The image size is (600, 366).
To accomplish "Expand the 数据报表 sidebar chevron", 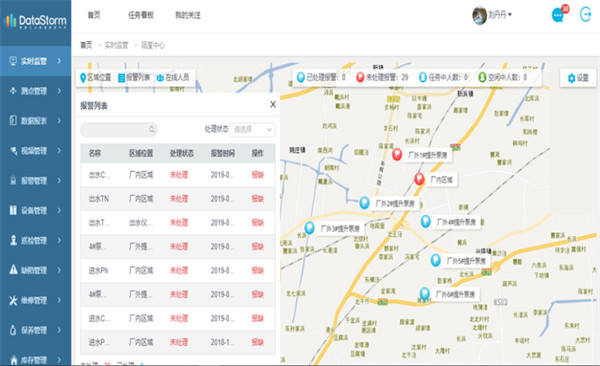I will [x=59, y=121].
